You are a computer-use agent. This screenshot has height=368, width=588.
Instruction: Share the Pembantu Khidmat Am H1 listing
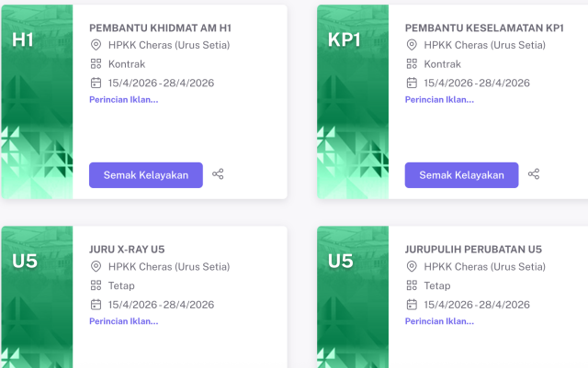(218, 174)
